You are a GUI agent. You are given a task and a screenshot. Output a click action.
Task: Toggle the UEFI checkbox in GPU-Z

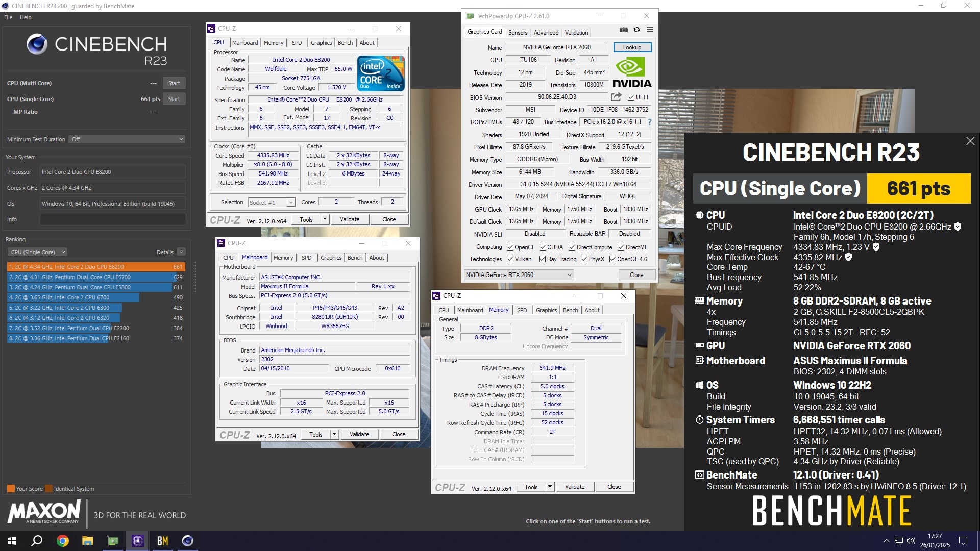pyautogui.click(x=631, y=97)
